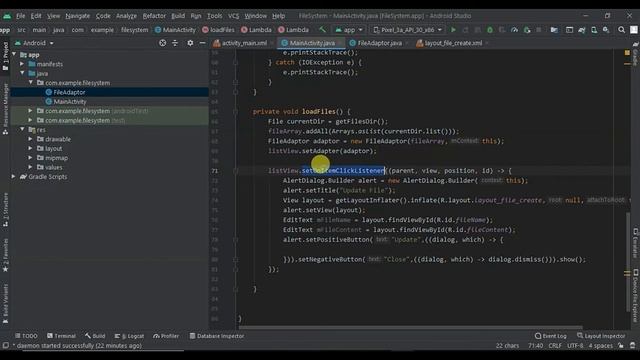Click Collapse All icon in Project panel
640x360 pixels.
(175, 43)
